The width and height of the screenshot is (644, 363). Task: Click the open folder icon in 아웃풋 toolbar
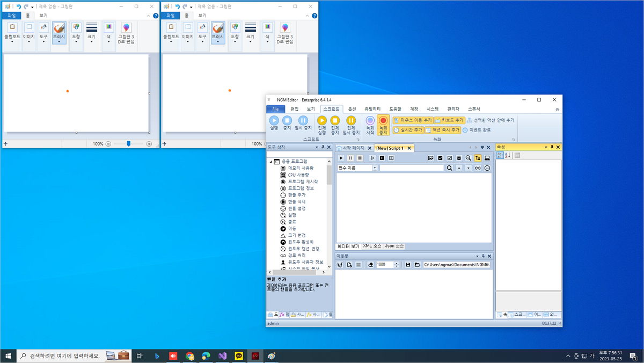click(417, 265)
